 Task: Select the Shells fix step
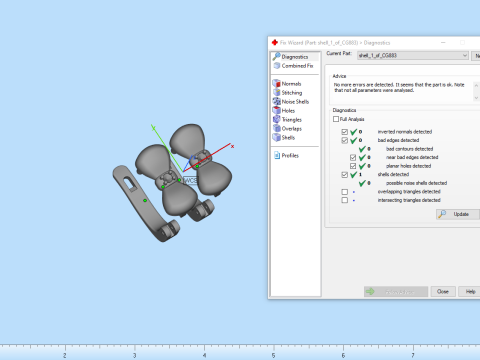[288, 138]
